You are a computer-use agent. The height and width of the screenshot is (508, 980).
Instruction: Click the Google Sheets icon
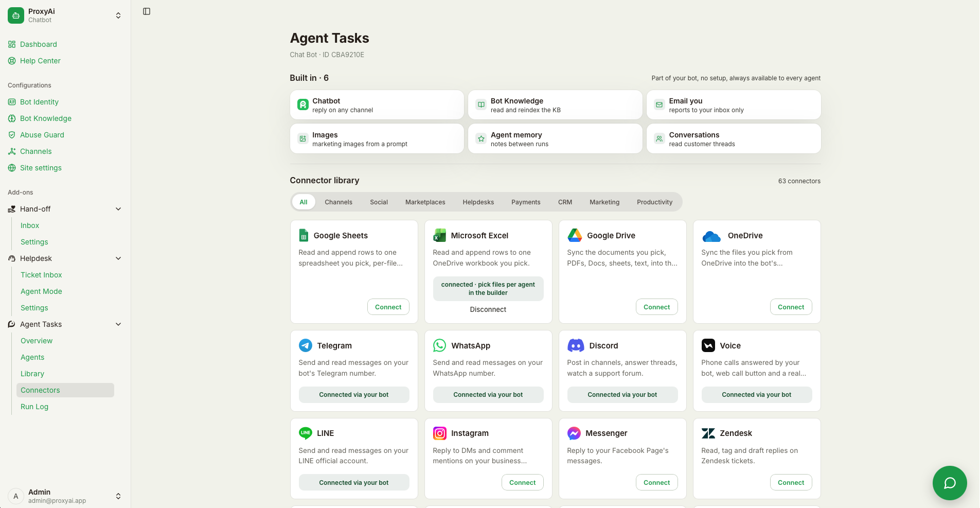(x=304, y=235)
